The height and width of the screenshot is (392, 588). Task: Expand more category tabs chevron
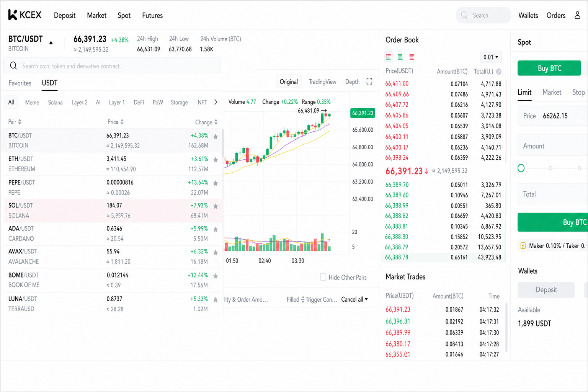click(216, 102)
